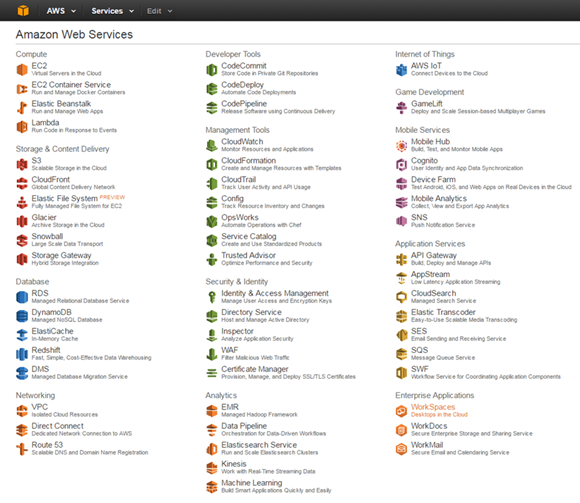Open the Elastic File System link
580x503 pixels.
(x=65, y=199)
